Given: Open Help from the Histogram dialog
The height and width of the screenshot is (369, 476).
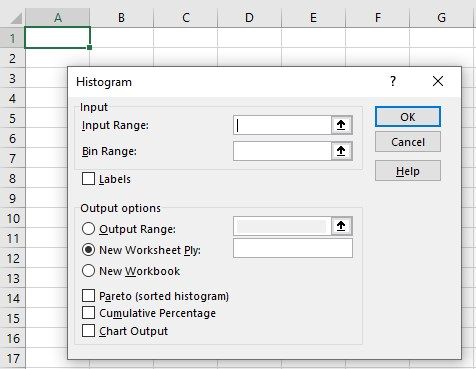Looking at the screenshot, I should coord(408,171).
